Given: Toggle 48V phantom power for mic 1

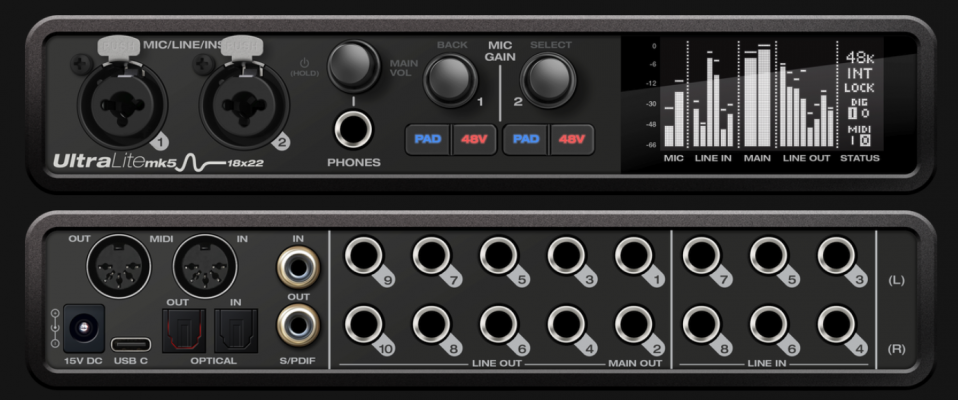Looking at the screenshot, I should [474, 139].
